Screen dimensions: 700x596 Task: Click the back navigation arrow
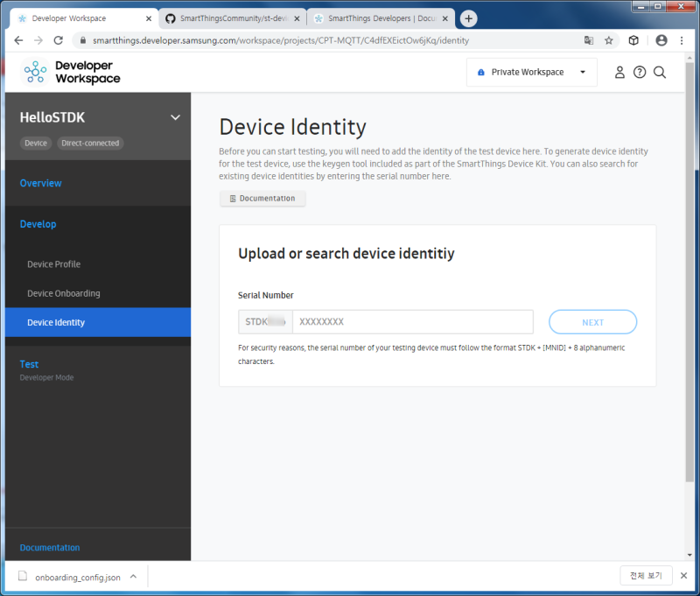pyautogui.click(x=18, y=40)
